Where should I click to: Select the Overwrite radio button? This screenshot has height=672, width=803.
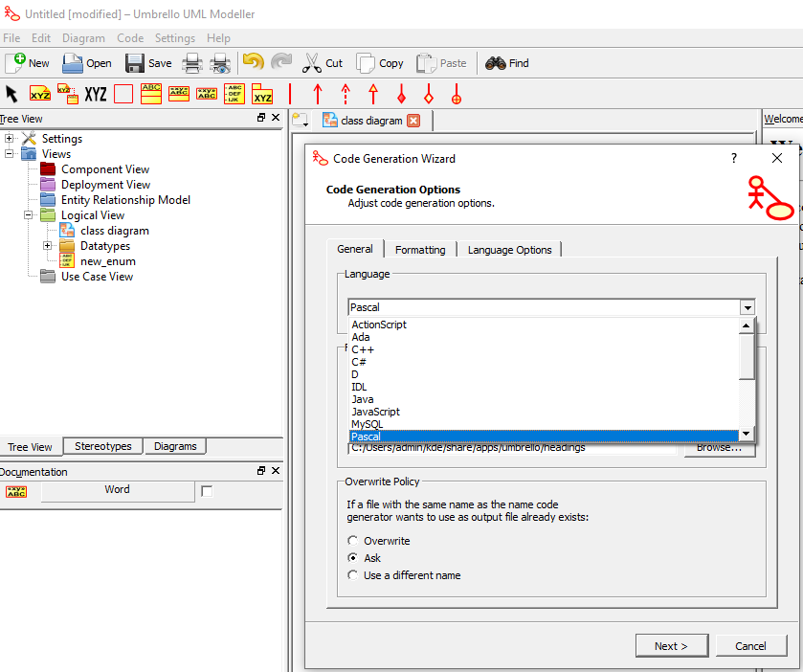pyautogui.click(x=353, y=541)
